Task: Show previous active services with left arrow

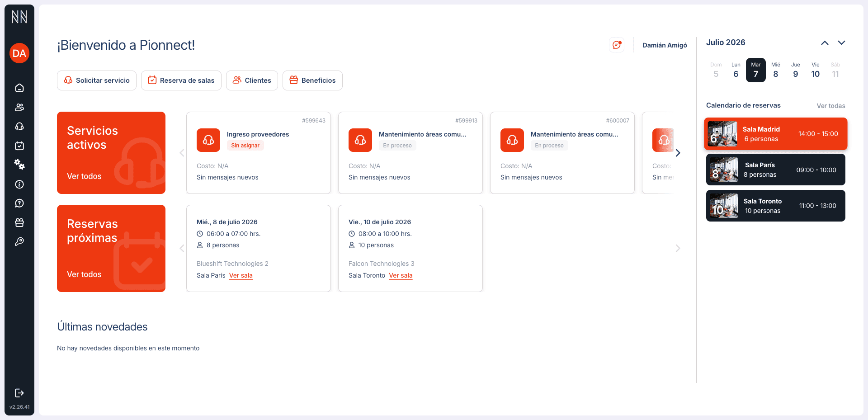Action: pyautogui.click(x=182, y=153)
